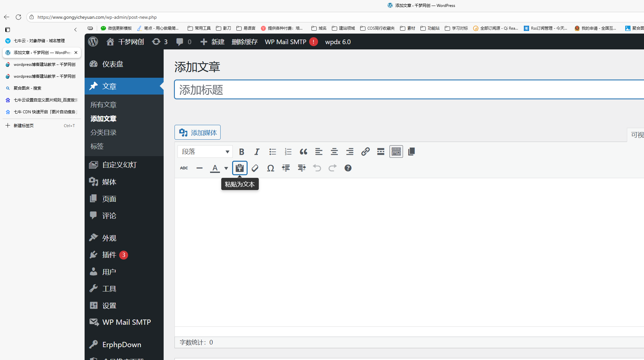
Task: Apply text color with the A swatch
Action: point(215,168)
